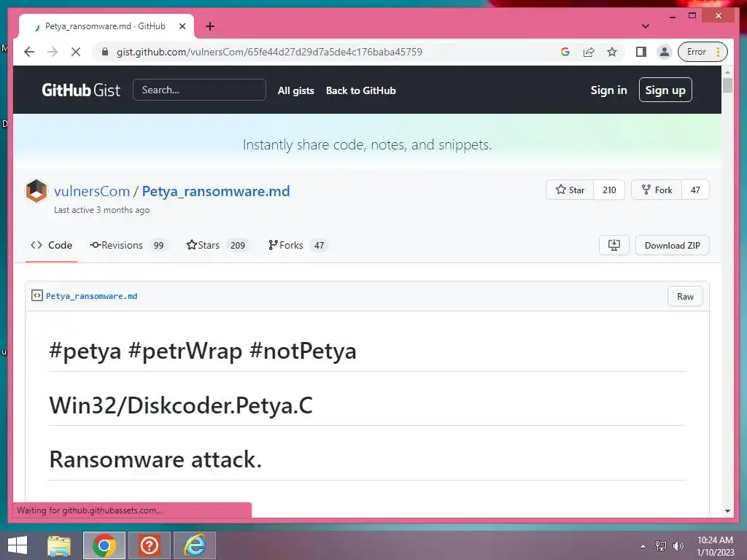747x560 pixels.
Task: Bookmark this page with the star icon
Action: point(612,52)
